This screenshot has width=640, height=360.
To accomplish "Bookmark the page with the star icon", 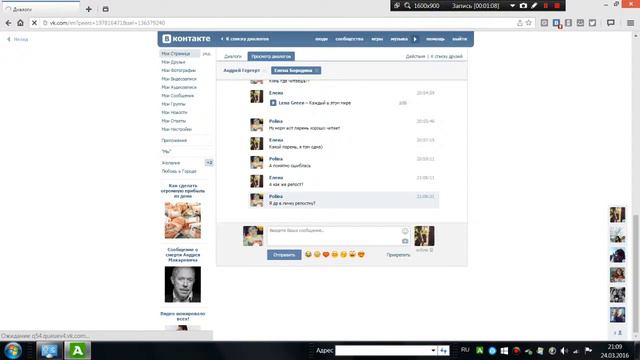I will point(529,23).
